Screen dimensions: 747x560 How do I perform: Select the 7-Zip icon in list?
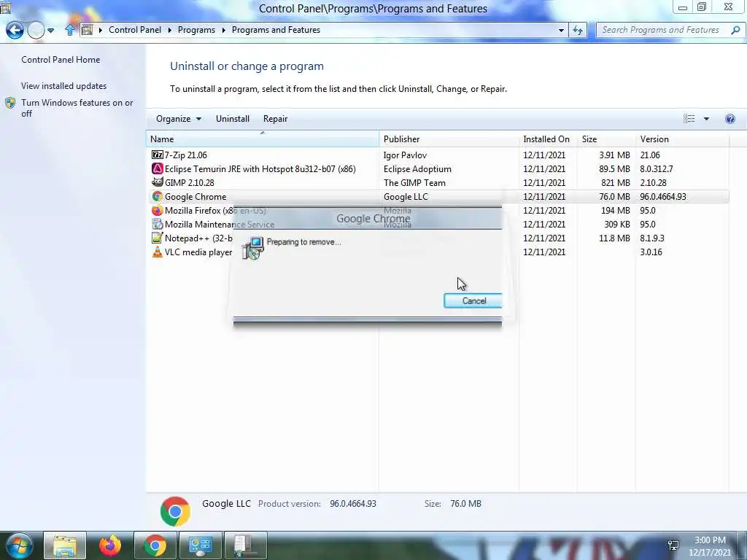click(158, 155)
